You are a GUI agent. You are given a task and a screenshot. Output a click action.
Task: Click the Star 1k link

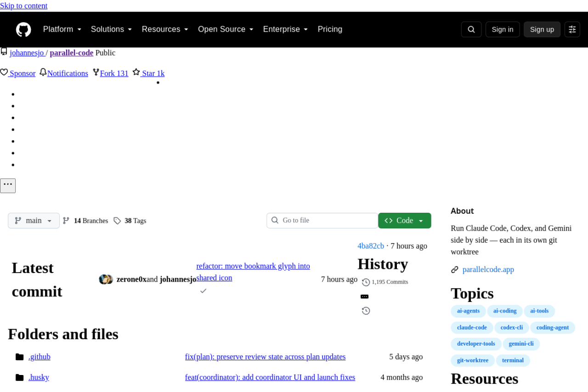(153, 73)
